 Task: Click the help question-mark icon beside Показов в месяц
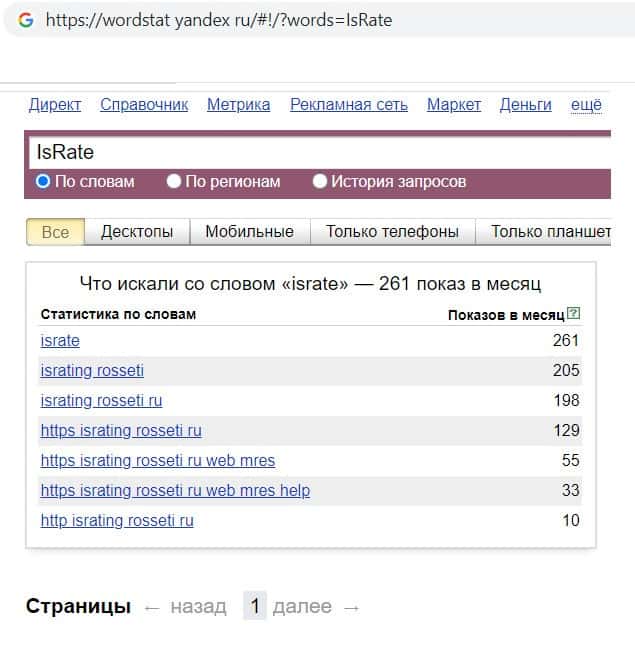[573, 313]
